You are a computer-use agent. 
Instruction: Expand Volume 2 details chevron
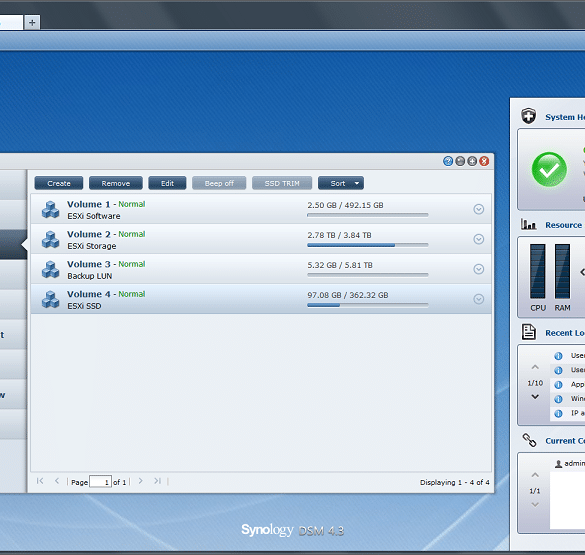tap(479, 239)
